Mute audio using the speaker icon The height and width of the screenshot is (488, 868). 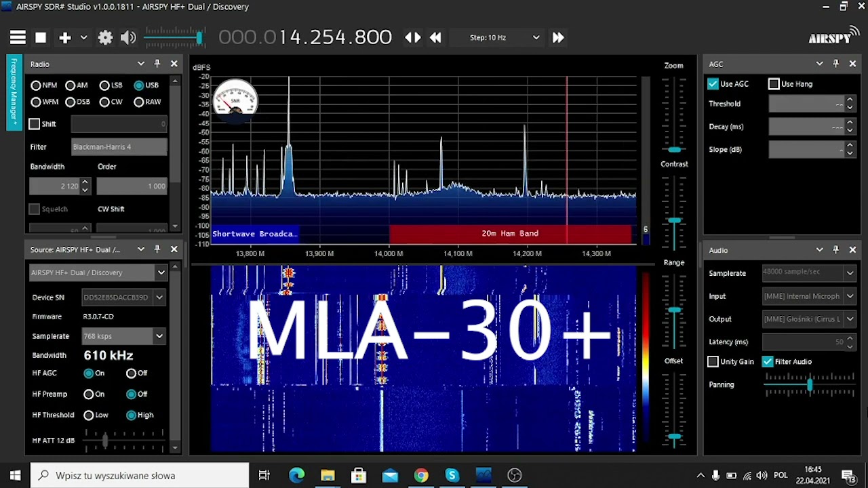coord(128,38)
